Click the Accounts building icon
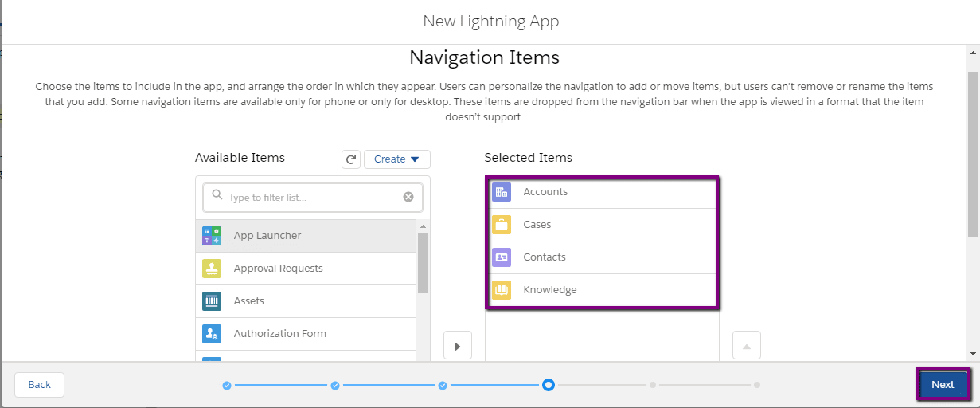 click(x=502, y=192)
